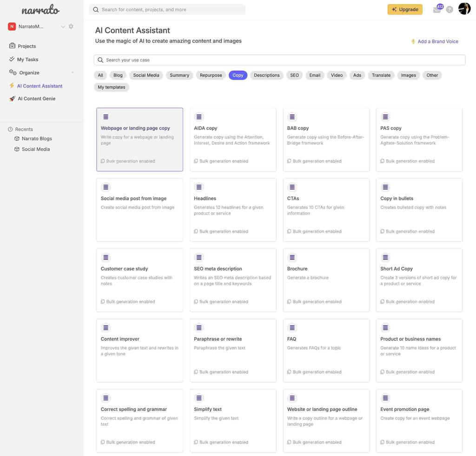Image resolution: width=476 pixels, height=456 pixels.
Task: Select the Other filter tab
Action: 432,75
